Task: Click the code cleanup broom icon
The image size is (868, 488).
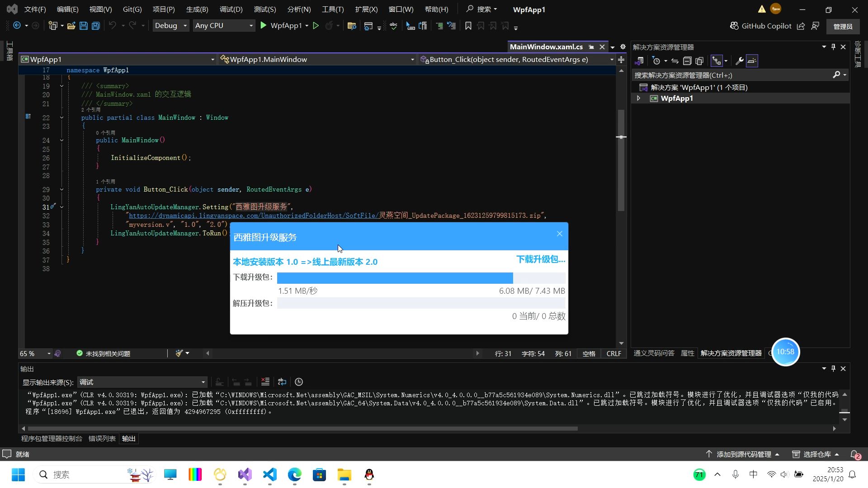Action: [179, 353]
